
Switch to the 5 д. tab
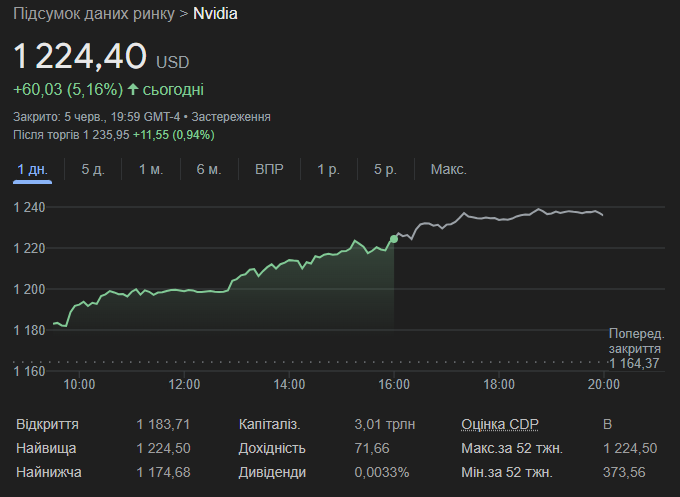pyautogui.click(x=92, y=169)
